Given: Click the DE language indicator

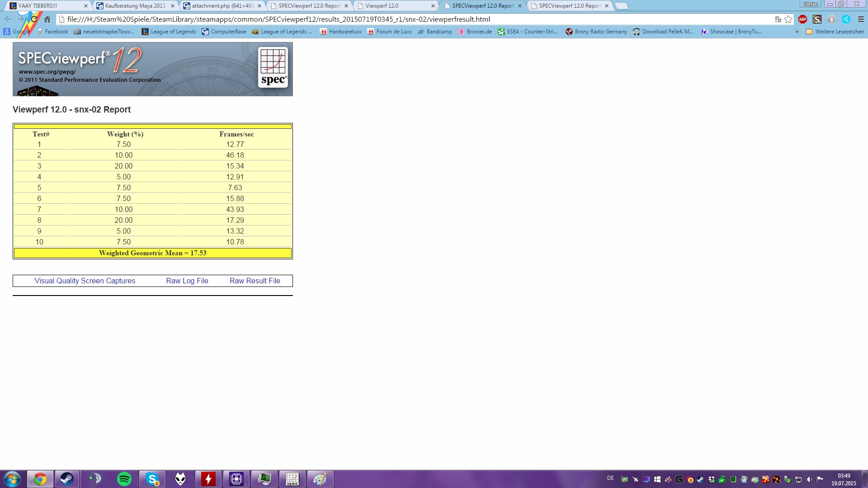Looking at the screenshot, I should point(611,478).
